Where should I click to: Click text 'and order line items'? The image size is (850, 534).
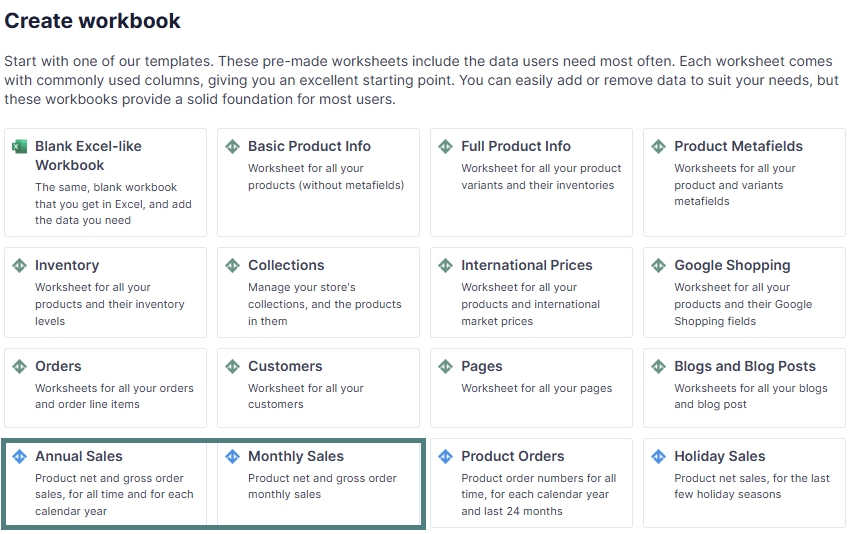click(x=87, y=404)
